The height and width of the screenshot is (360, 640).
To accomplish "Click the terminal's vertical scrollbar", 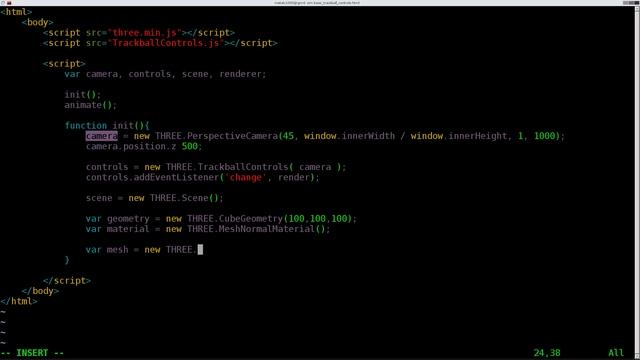I will tap(637, 182).
